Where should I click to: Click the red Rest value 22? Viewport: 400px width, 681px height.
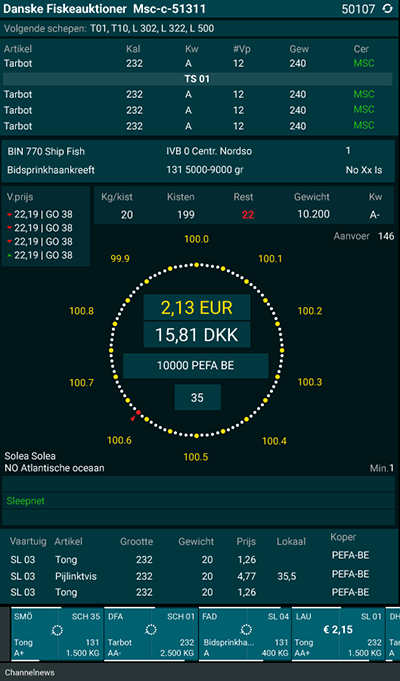click(x=248, y=215)
